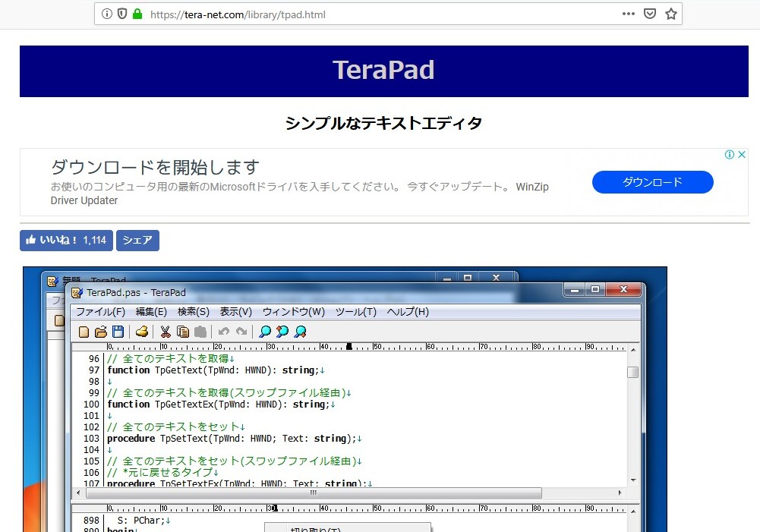The image size is (760, 532).
Task: Click the シェア share button
Action: [137, 241]
